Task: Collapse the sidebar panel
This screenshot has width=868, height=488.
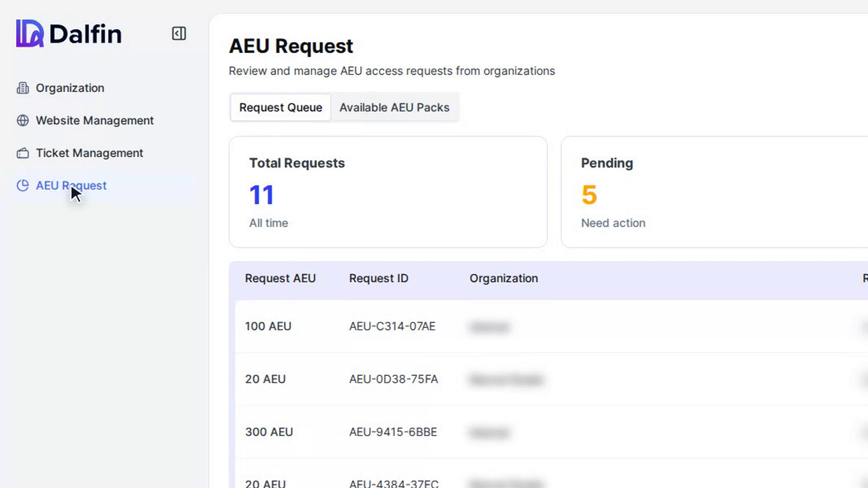Action: 179,33
